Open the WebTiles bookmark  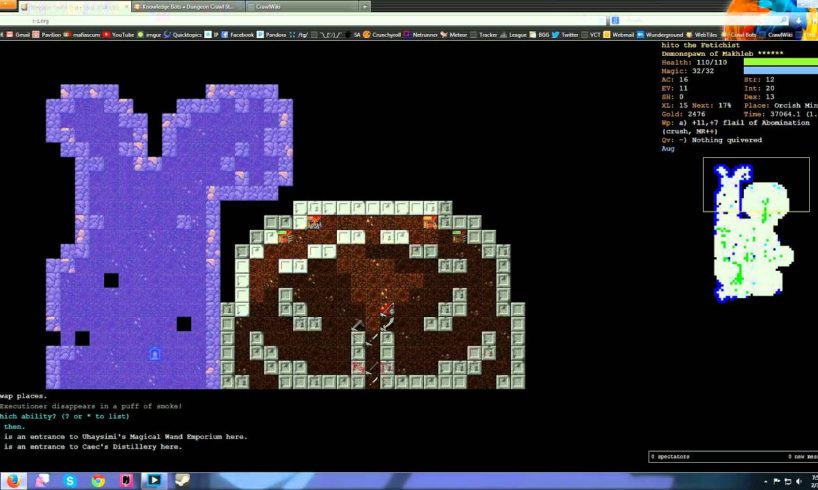701,34
